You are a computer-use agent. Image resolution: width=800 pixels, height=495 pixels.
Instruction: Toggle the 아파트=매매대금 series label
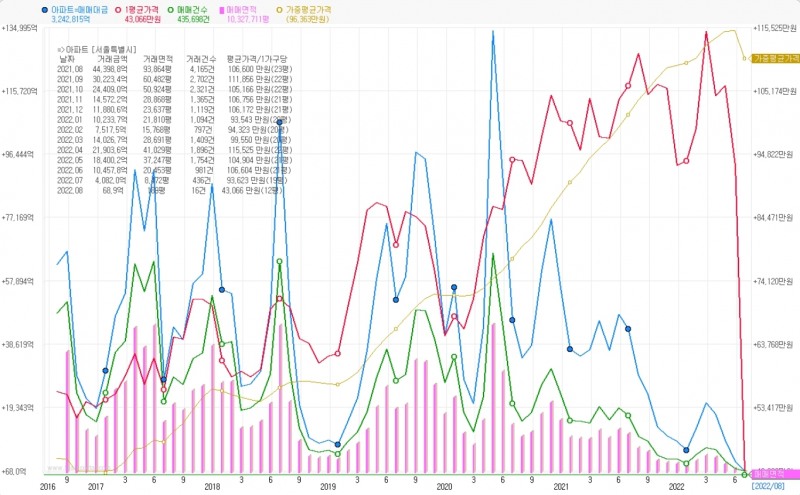pyautogui.click(x=78, y=8)
